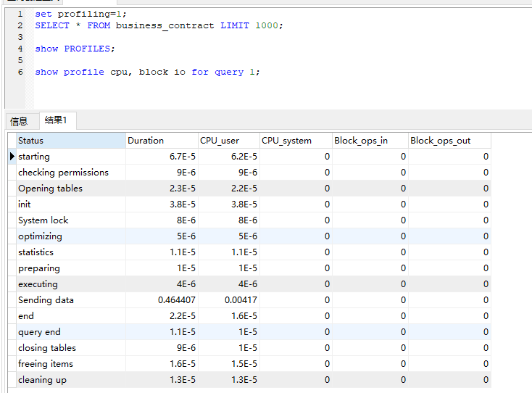532x393 pixels.
Task: Select the 'query end' status cell
Action: click(71, 332)
